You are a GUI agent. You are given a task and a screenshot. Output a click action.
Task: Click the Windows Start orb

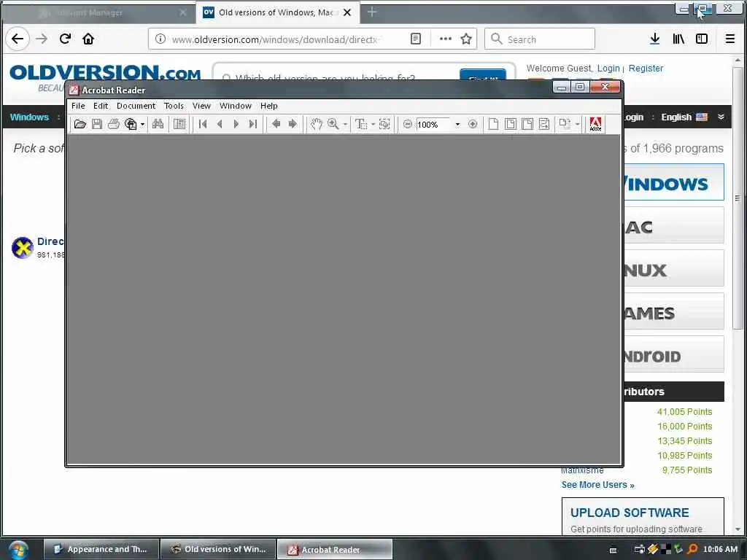click(18, 550)
